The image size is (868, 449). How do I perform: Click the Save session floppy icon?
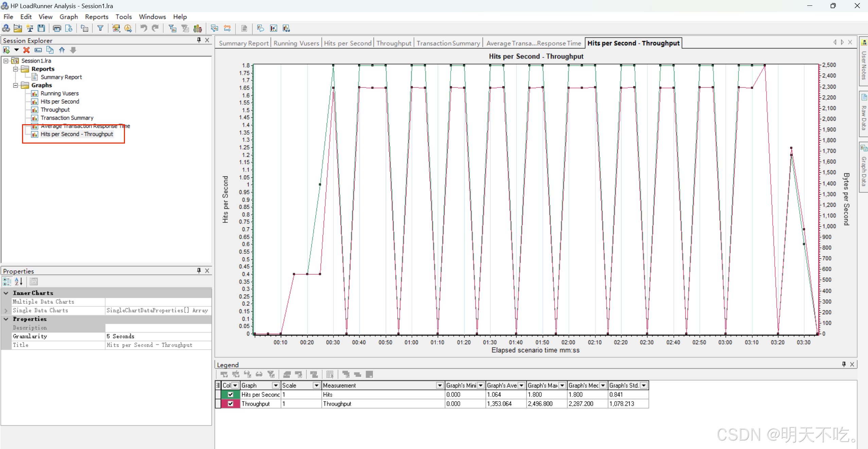coord(41,29)
